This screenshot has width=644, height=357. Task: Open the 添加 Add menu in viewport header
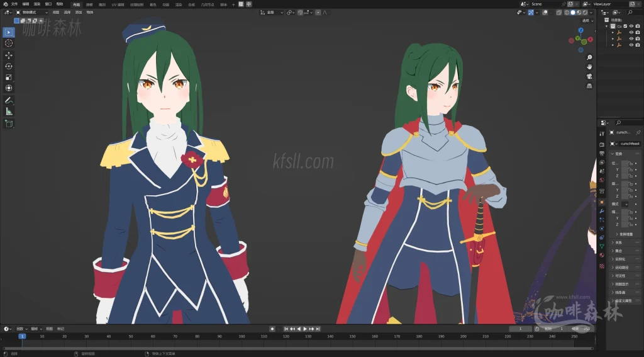coord(78,13)
